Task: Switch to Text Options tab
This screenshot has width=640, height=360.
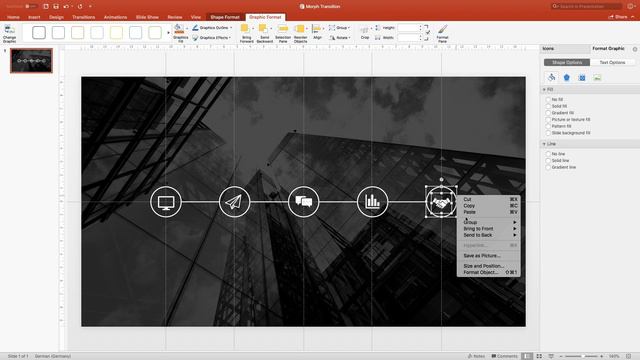Action: click(612, 62)
